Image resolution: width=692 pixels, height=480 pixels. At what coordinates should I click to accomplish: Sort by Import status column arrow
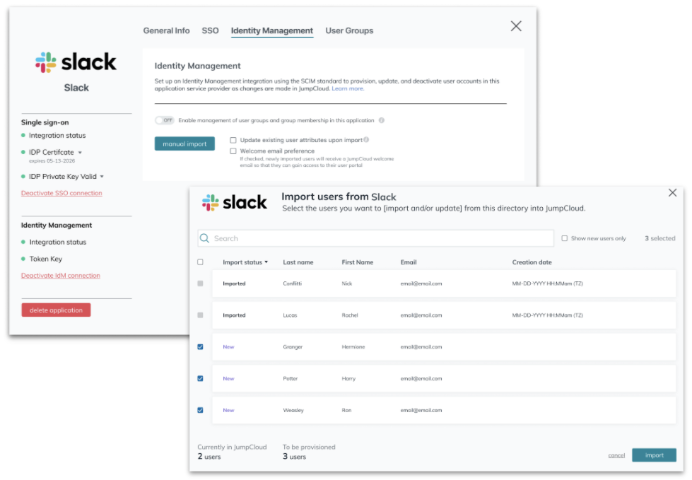(x=267, y=262)
